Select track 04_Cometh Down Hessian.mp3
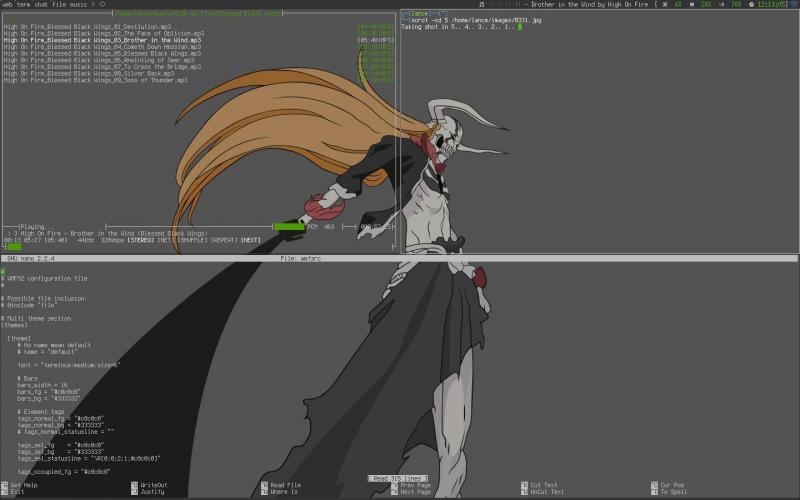The image size is (800, 500). pos(102,46)
